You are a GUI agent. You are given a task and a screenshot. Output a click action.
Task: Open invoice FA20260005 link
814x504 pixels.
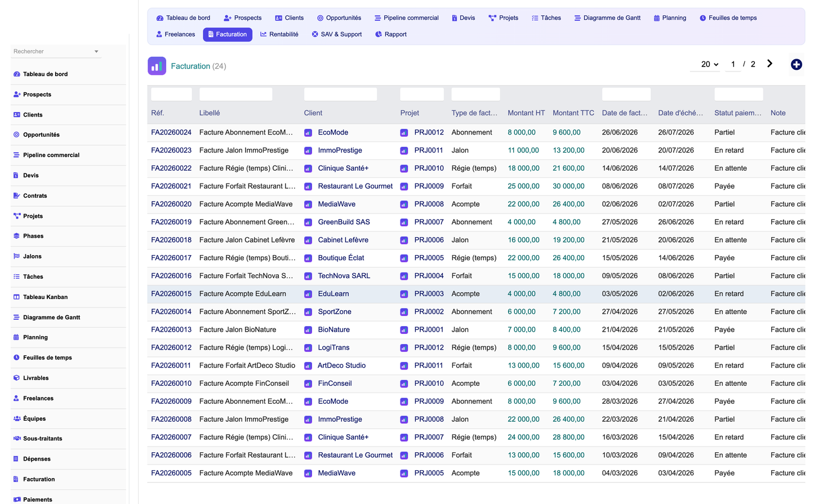tap(171, 474)
